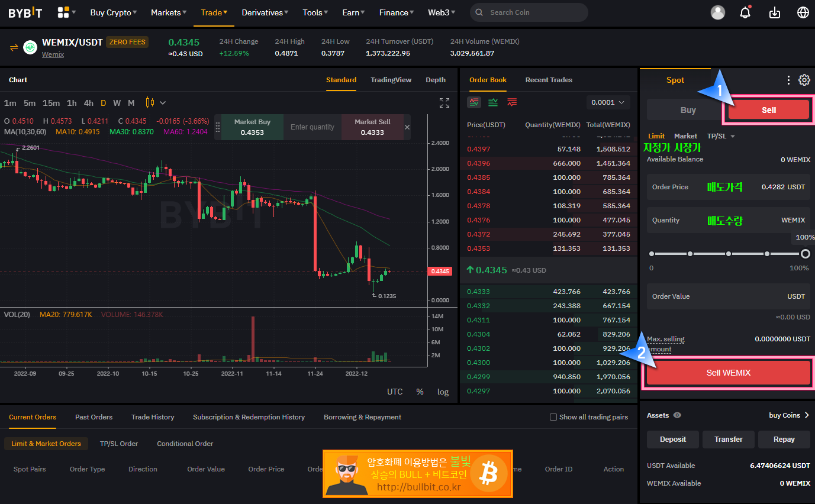Viewport: 815px width, 504px height.
Task: Open the Trade History tab
Action: (153, 417)
